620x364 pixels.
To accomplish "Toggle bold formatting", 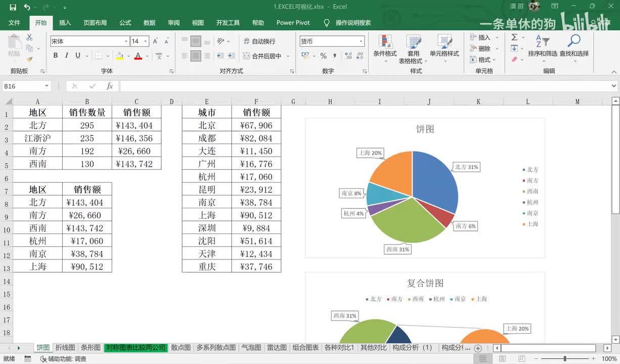I will pos(55,56).
